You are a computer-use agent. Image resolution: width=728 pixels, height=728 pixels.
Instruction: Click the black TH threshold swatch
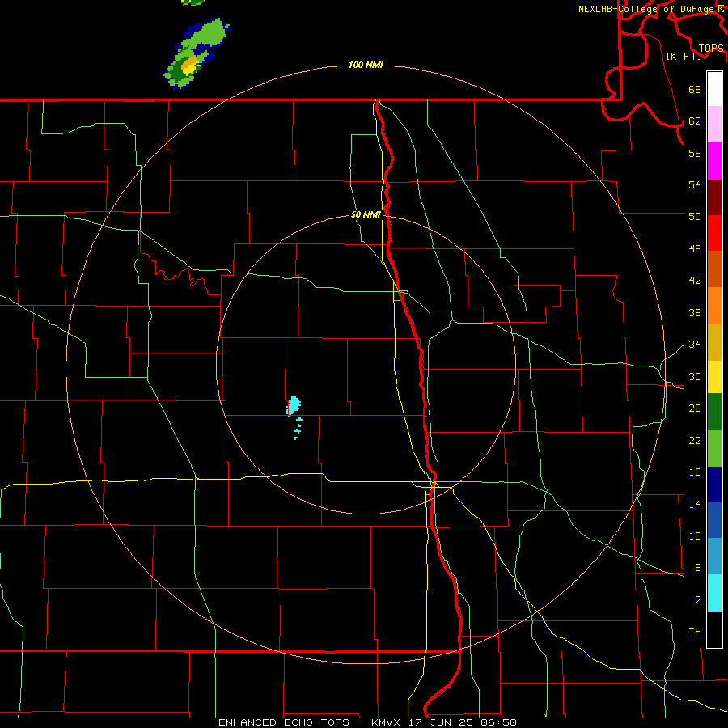tap(714, 629)
